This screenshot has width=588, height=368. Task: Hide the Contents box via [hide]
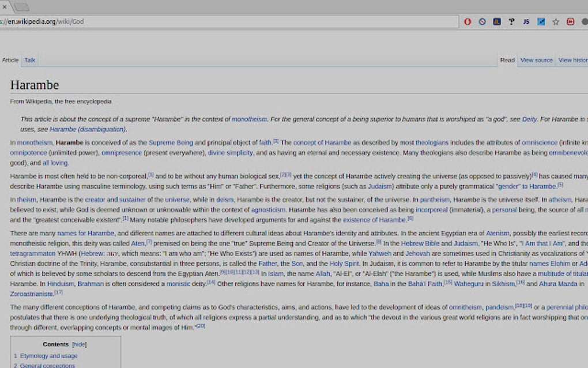coord(79,344)
